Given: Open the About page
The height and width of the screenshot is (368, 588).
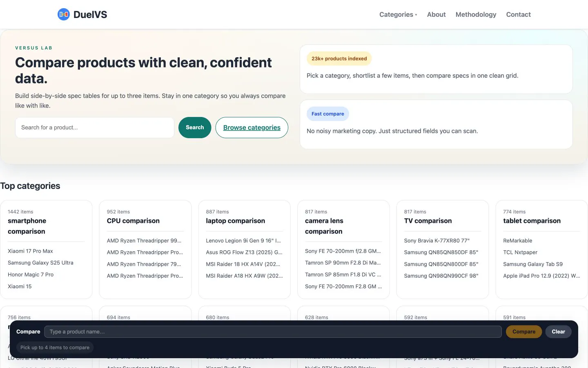Looking at the screenshot, I should coord(436,14).
